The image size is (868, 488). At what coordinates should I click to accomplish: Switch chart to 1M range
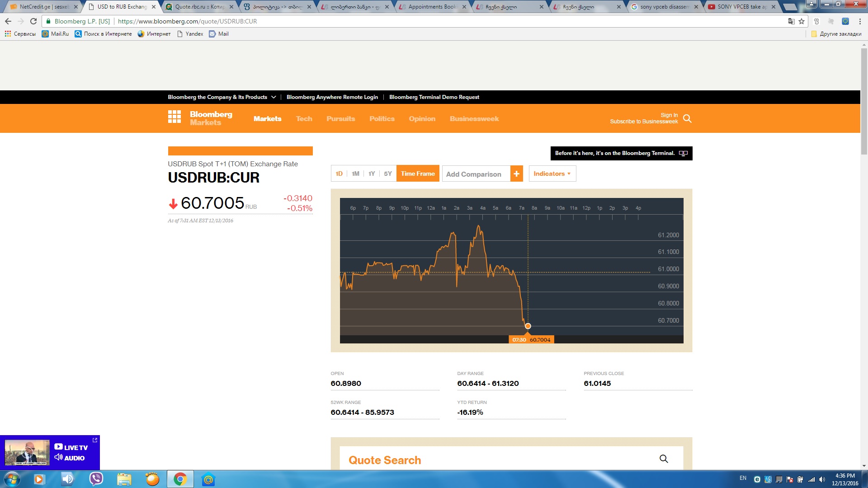[355, 174]
